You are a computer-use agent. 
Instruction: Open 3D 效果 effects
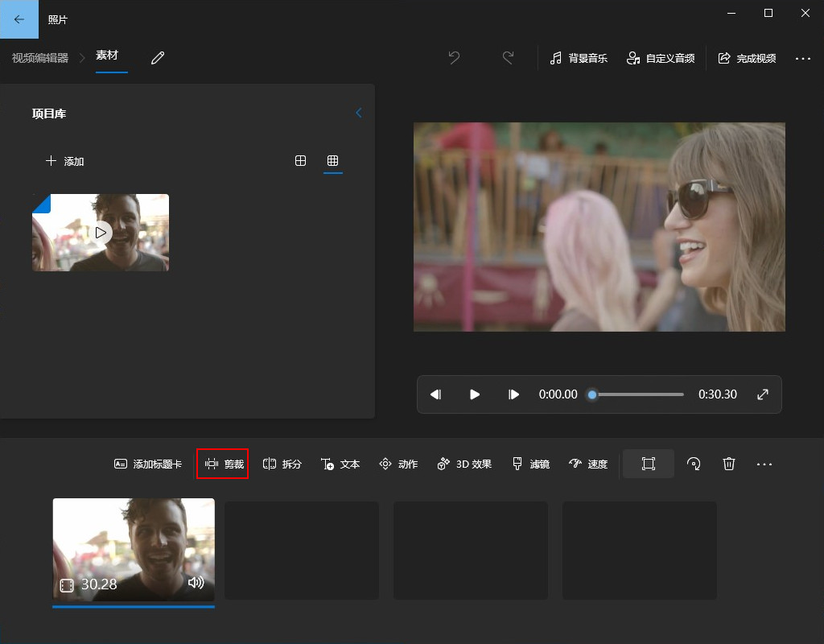(x=464, y=464)
